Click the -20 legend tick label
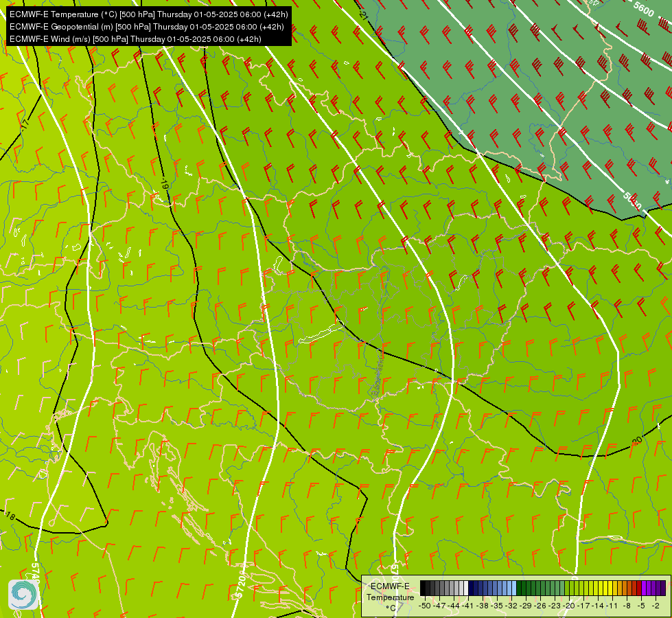The image size is (672, 618). [569, 606]
